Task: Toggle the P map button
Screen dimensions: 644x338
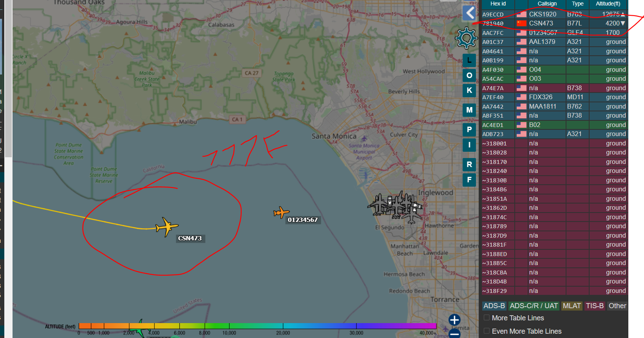Action: pyautogui.click(x=469, y=129)
